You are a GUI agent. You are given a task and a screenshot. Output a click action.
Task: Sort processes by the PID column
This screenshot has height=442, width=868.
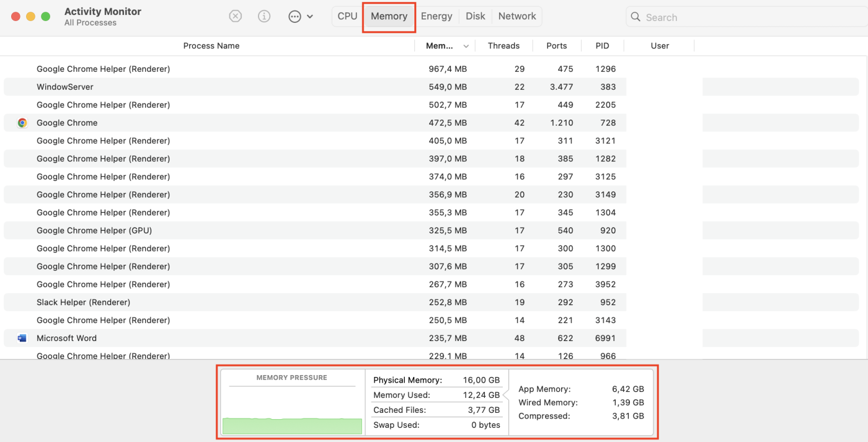click(601, 45)
